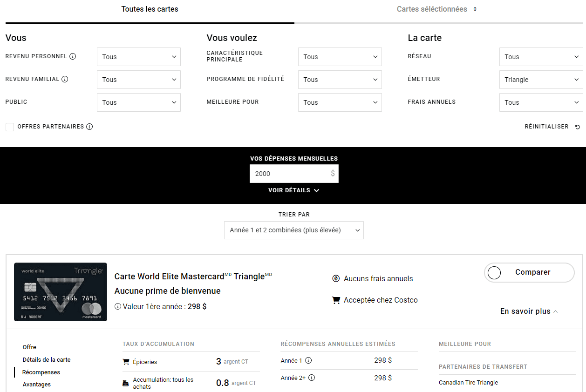The width and height of the screenshot is (586, 392).
Task: Click info icon beside Valeur 1ère année
Action: point(118,307)
